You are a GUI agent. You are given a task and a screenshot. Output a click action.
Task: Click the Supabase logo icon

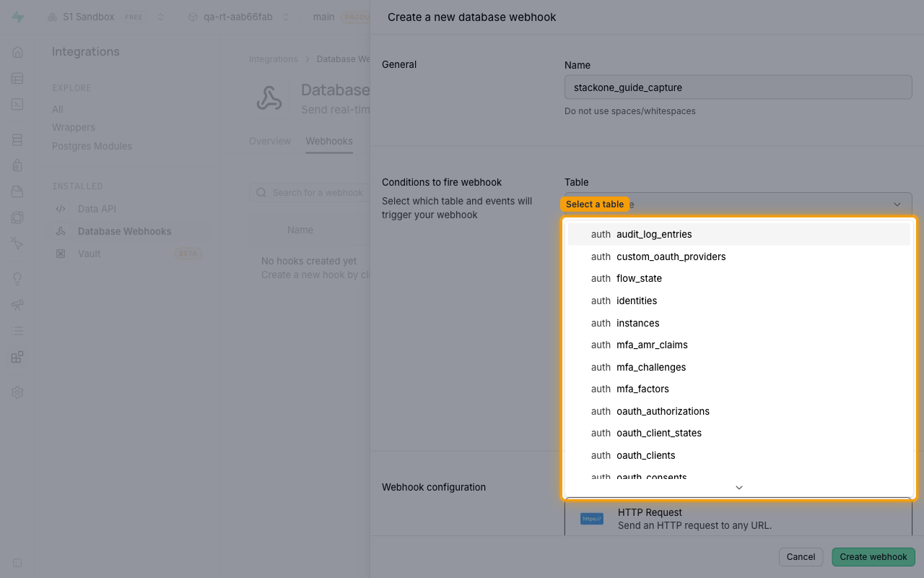tap(17, 17)
